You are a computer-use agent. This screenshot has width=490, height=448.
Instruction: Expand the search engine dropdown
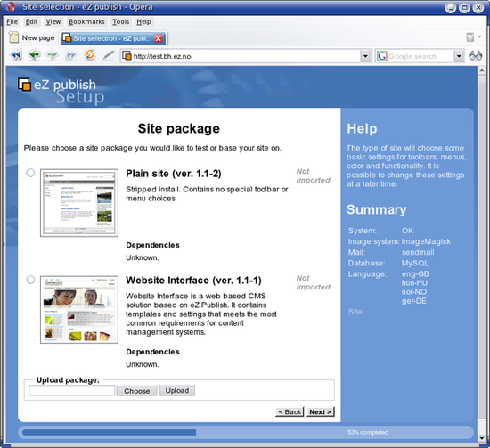(x=459, y=56)
